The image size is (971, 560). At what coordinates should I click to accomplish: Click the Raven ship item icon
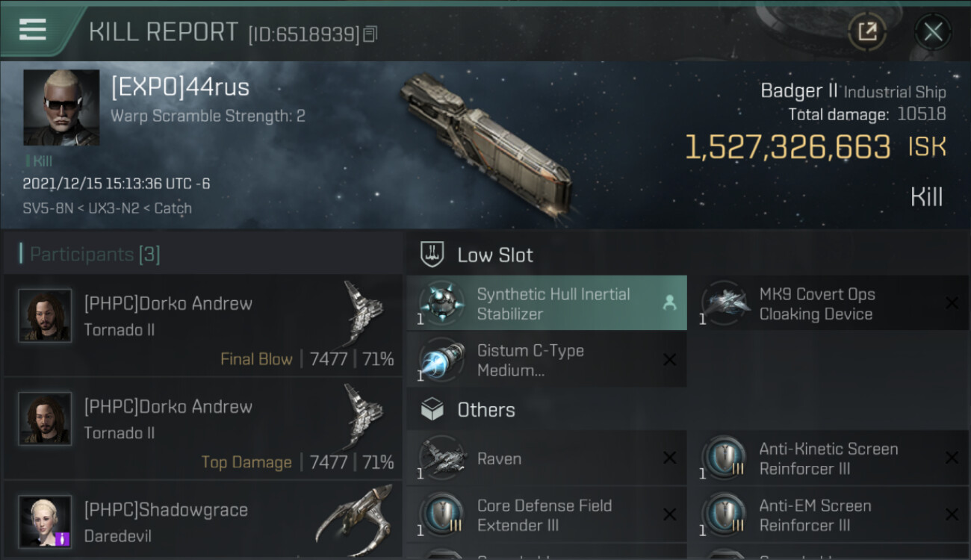pos(442,458)
